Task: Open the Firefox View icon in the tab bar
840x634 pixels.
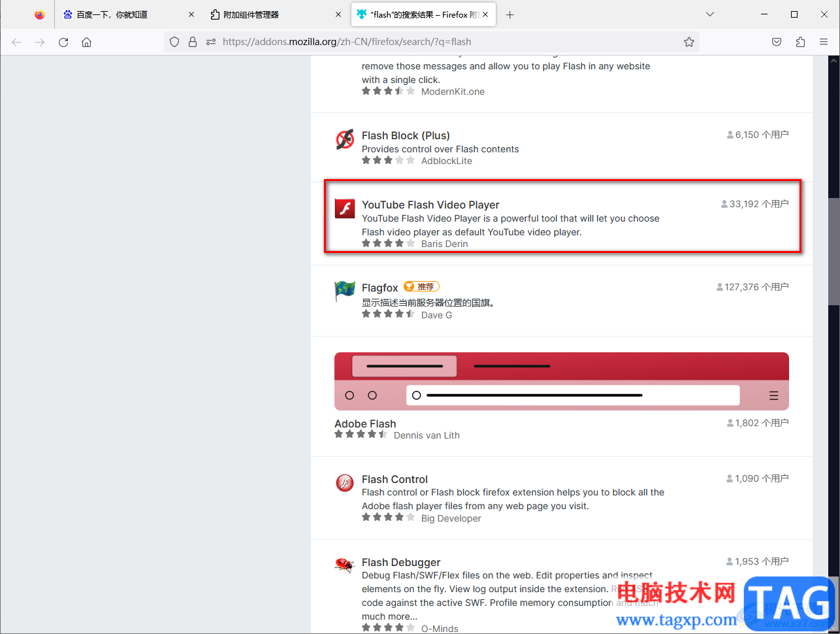Action: pyautogui.click(x=40, y=14)
